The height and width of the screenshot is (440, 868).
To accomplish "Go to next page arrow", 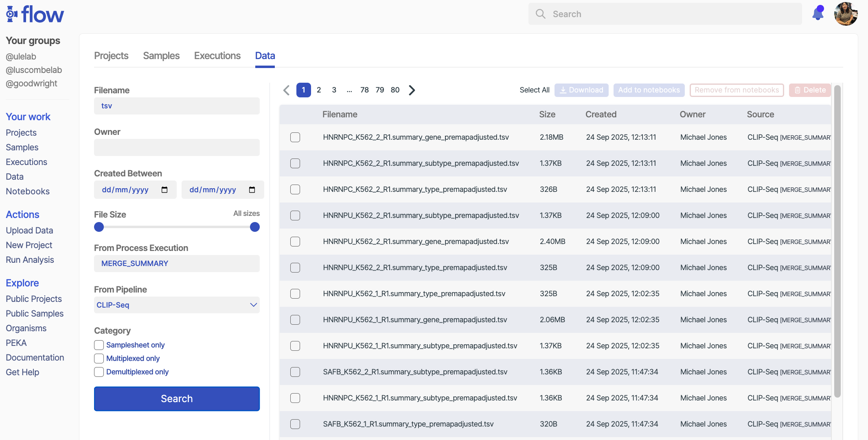I will coord(412,90).
